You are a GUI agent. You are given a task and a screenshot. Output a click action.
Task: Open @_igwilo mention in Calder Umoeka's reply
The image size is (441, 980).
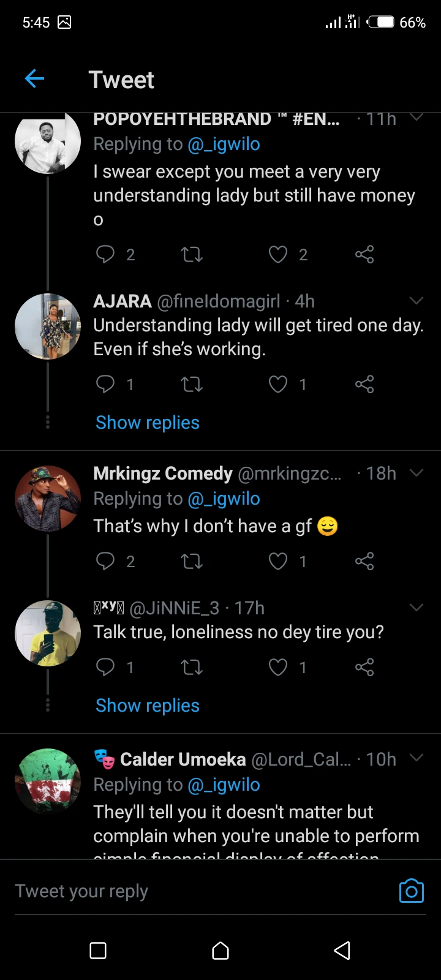[x=224, y=785]
